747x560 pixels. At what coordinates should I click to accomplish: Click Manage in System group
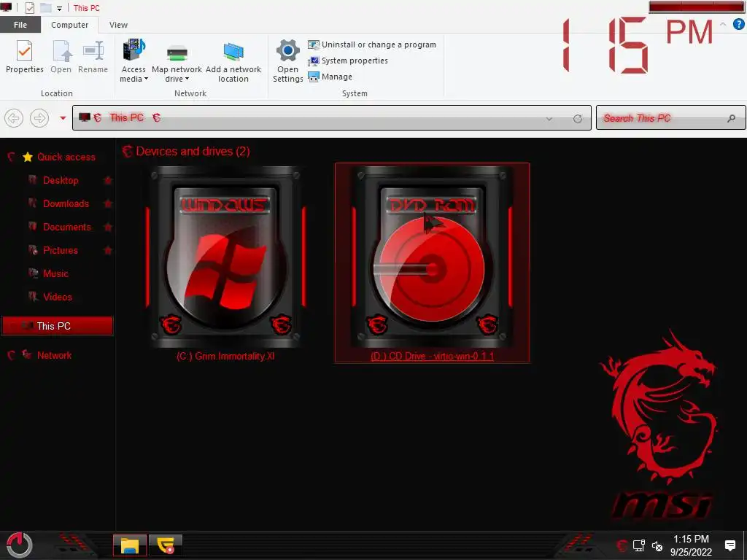330,77
